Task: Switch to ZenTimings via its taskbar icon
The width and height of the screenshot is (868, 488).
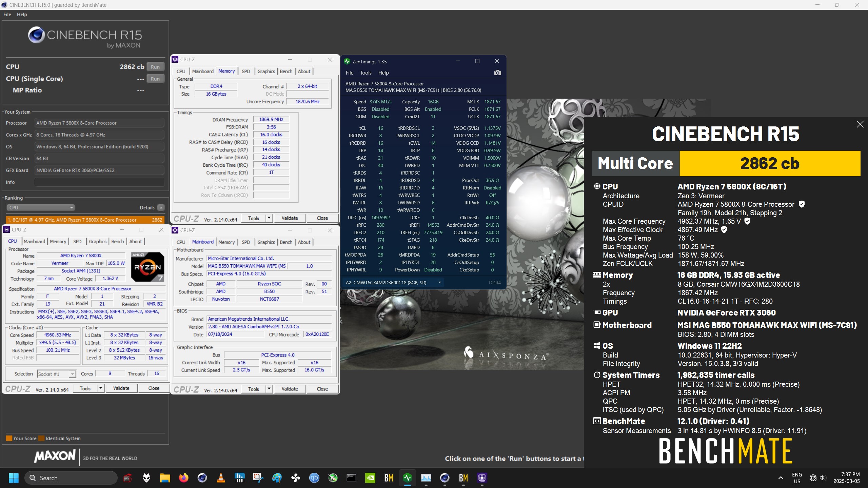Action: (407, 478)
